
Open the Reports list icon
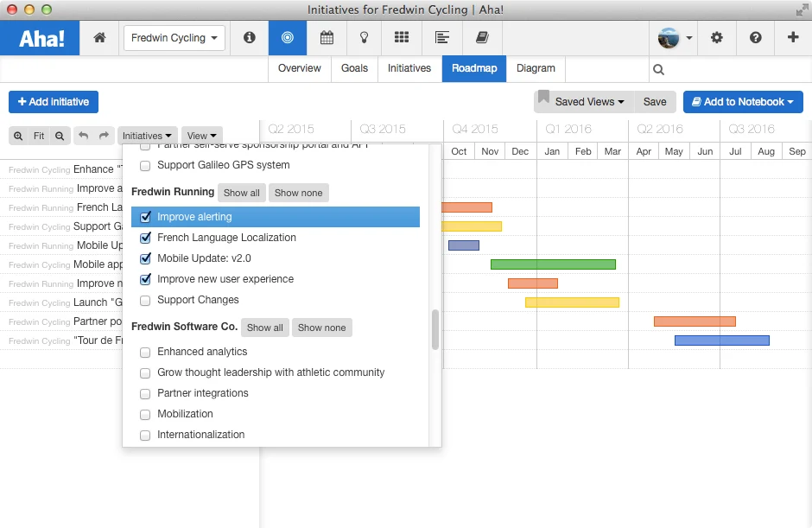tap(441, 38)
